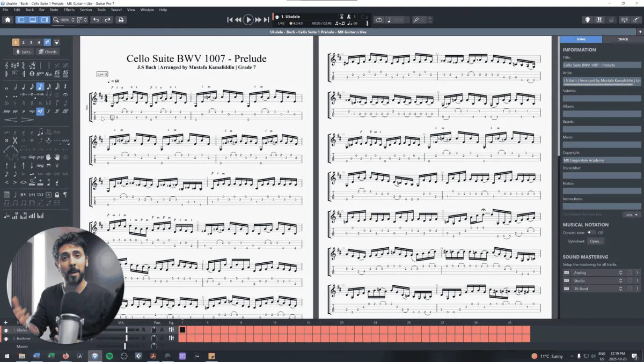
Task: Open the page layout view dropdown
Action: (82, 20)
